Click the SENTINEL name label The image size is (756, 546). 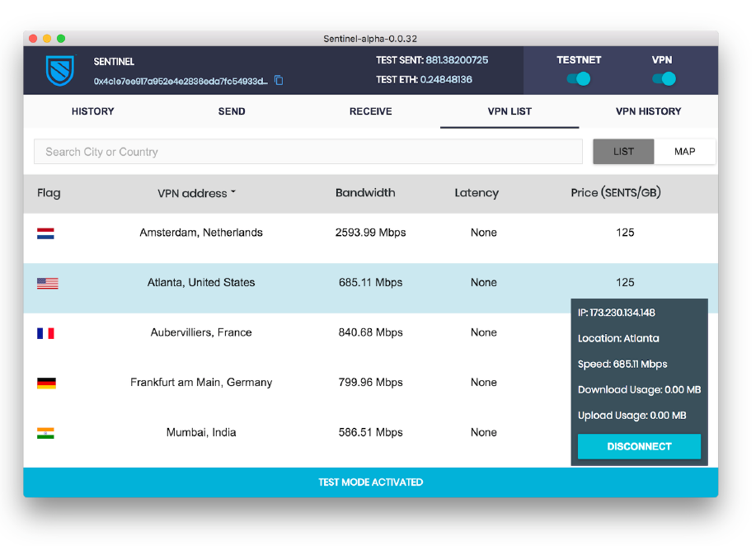(x=114, y=62)
